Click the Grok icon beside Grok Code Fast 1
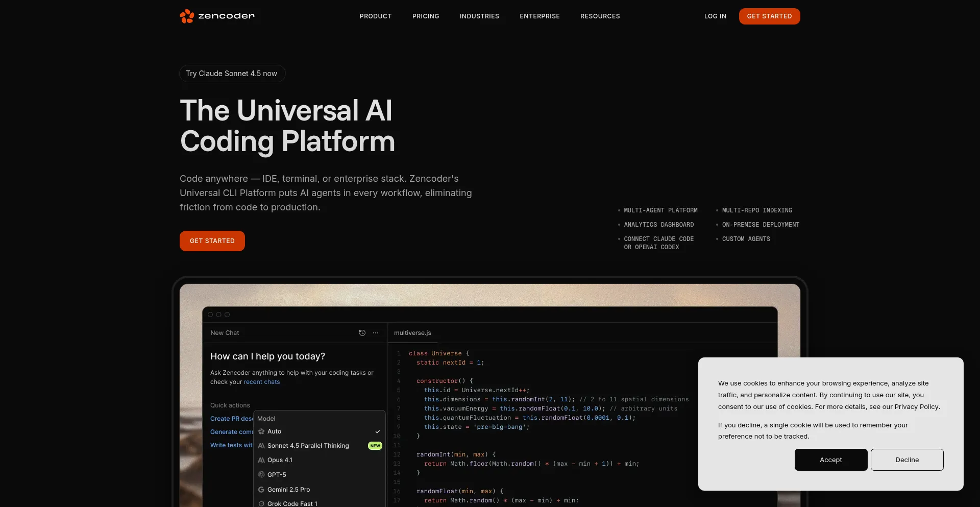Image resolution: width=980 pixels, height=507 pixels. coord(261,503)
